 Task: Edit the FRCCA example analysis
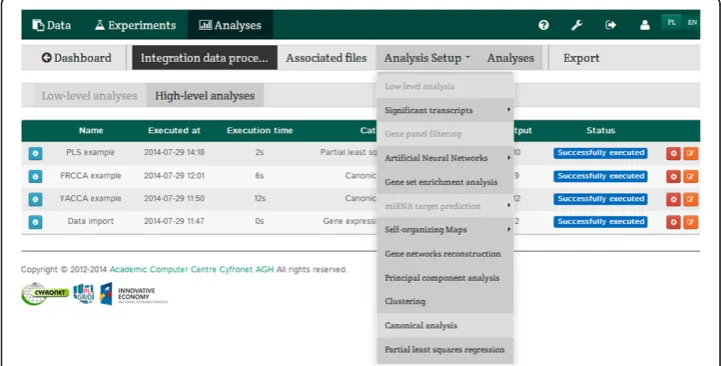click(690, 176)
